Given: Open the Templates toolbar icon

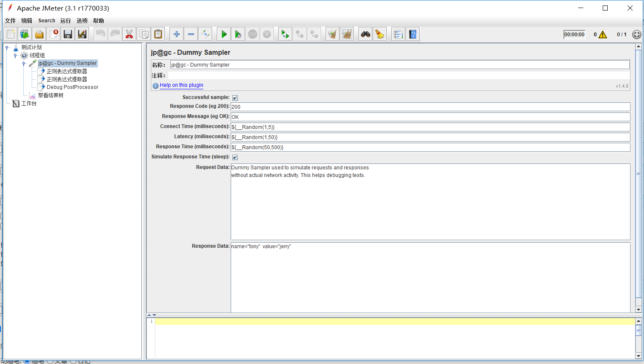Looking at the screenshot, I should pos(25,34).
